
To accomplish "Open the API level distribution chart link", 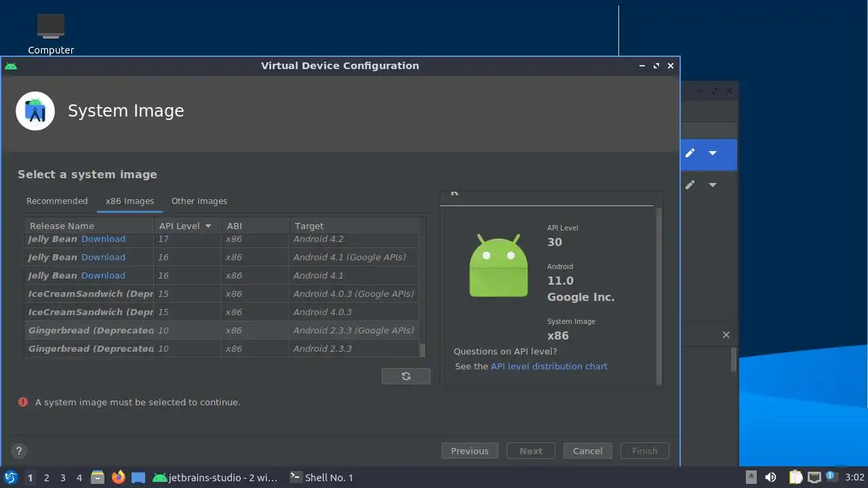I will click(x=549, y=367).
